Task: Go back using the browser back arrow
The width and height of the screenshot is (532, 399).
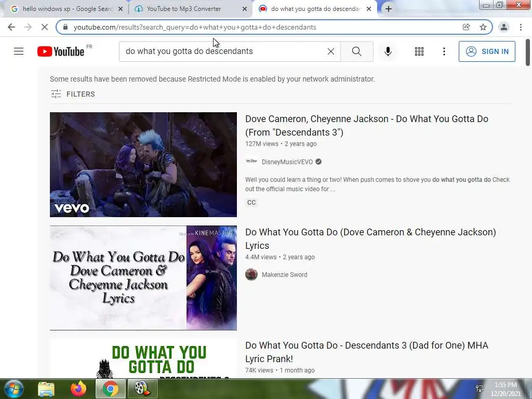Action: [11, 27]
